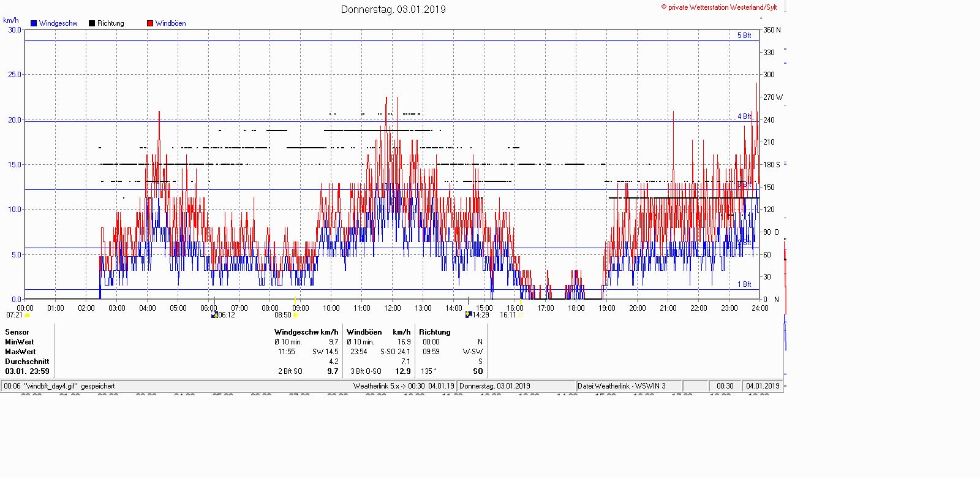The image size is (980, 478).
Task: Click the sun icon beside 08:50
Action: click(x=296, y=315)
